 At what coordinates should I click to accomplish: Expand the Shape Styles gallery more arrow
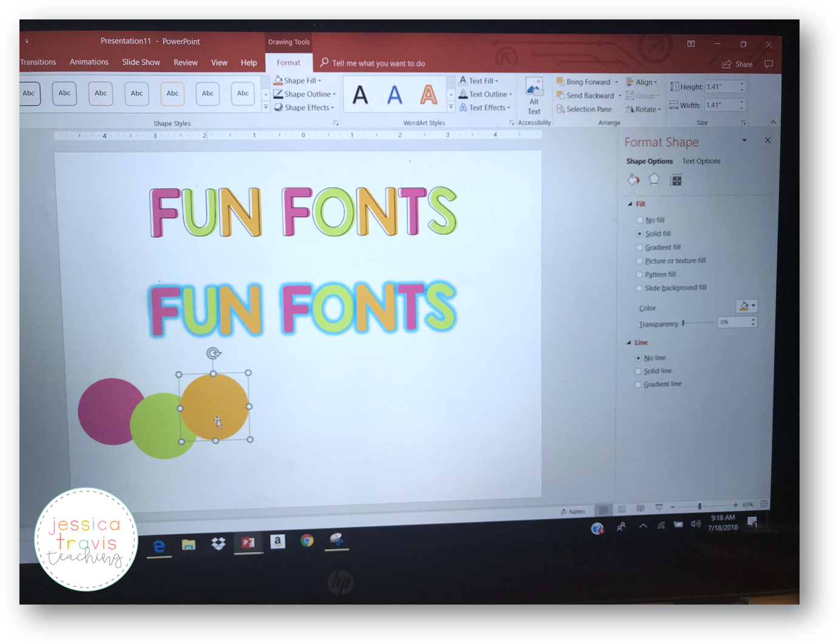266,107
